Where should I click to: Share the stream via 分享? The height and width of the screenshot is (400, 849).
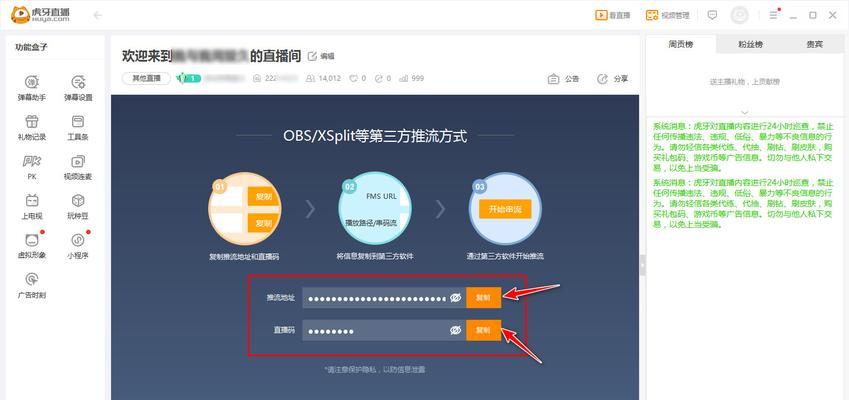(612, 79)
